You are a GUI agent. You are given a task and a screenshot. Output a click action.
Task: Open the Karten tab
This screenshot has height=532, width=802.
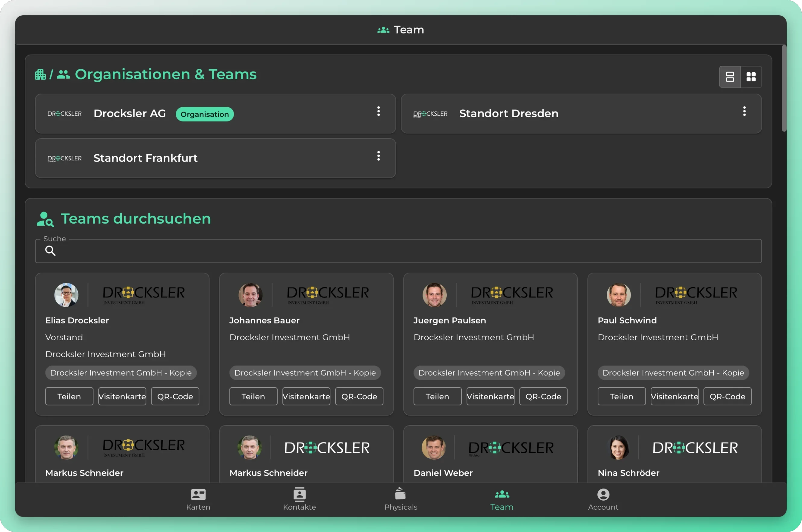198,499
